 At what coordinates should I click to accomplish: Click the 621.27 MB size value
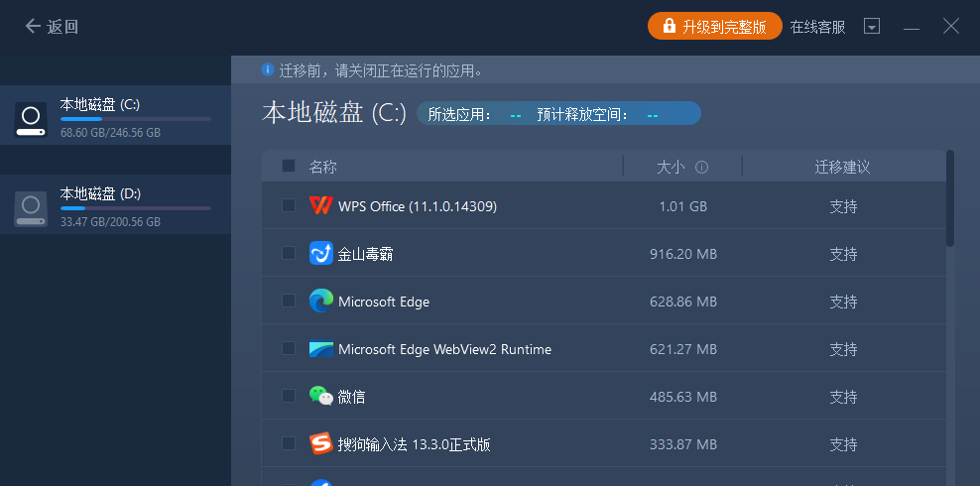[x=683, y=349]
